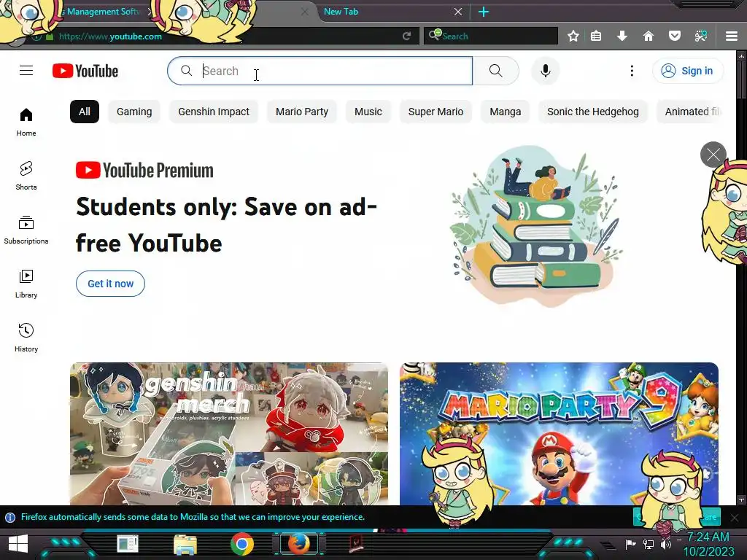Show bookmarks list icon in Firefox

tap(596, 36)
